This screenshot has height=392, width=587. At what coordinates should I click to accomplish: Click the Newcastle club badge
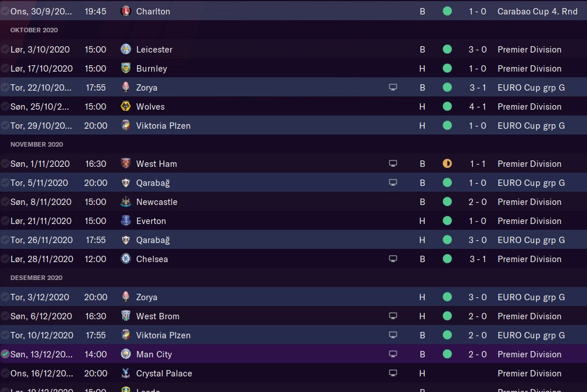pos(126,202)
